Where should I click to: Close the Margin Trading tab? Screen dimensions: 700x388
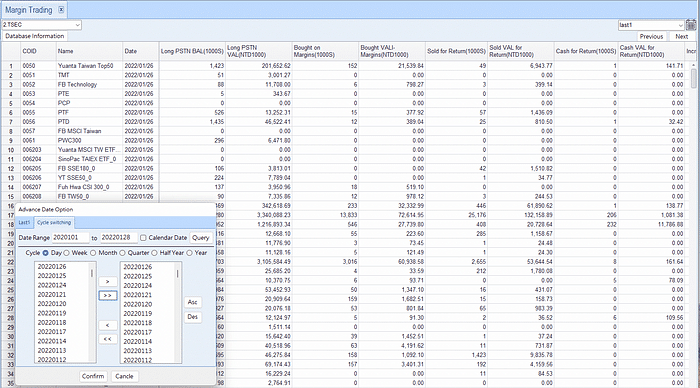pos(61,9)
